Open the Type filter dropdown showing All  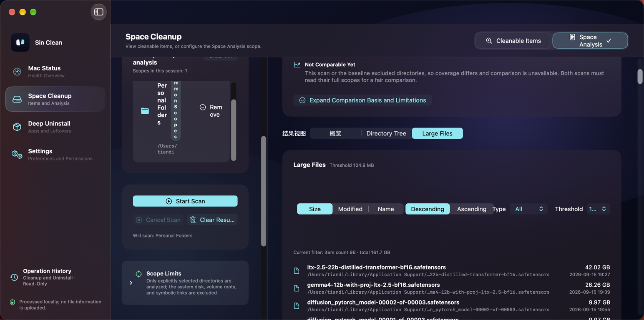(529, 209)
